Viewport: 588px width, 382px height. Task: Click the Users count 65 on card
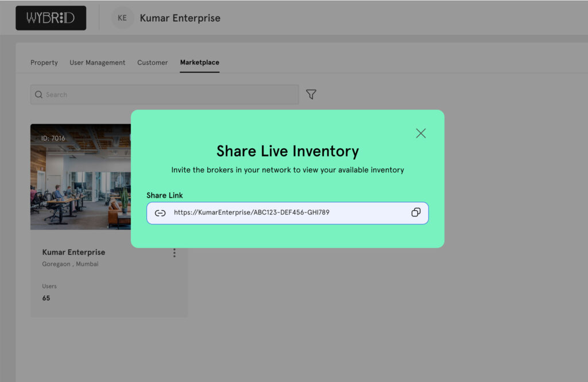click(46, 298)
